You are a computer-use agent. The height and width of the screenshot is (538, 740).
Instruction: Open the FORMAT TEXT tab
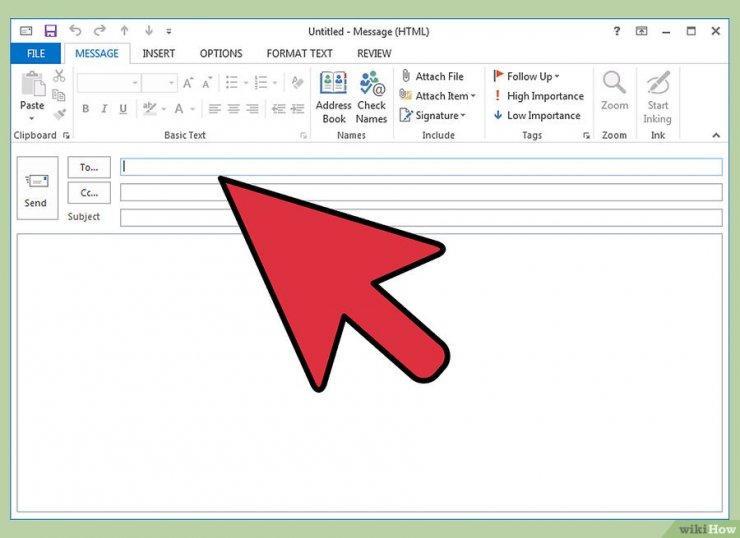point(299,53)
